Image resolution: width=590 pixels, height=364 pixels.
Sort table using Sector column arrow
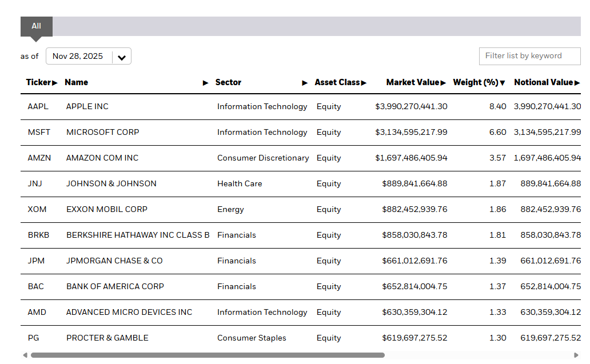[x=305, y=83]
